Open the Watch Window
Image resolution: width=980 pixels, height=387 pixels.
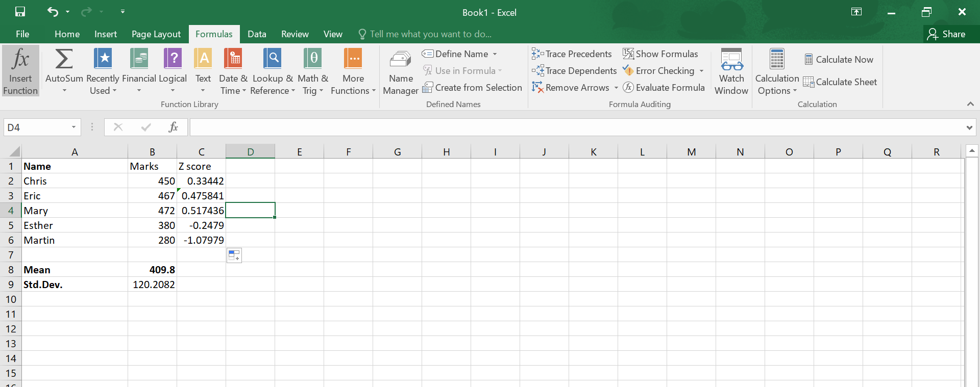pos(731,71)
